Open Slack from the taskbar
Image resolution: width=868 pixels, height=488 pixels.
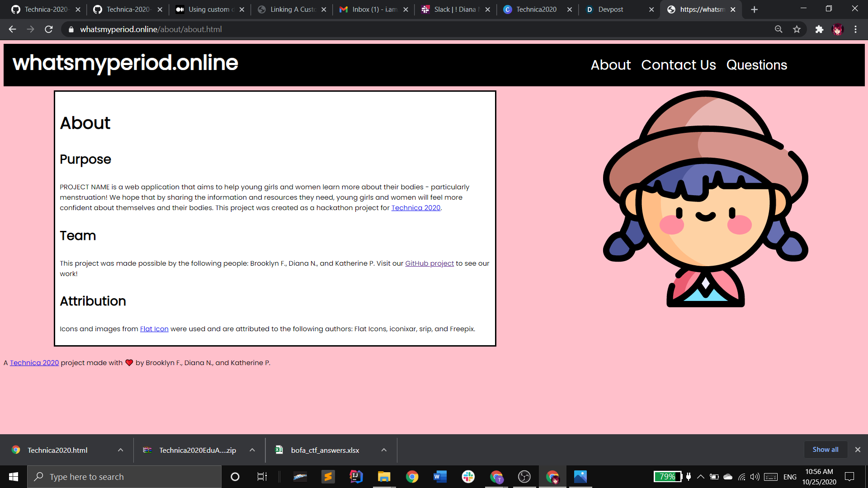pyautogui.click(x=468, y=477)
